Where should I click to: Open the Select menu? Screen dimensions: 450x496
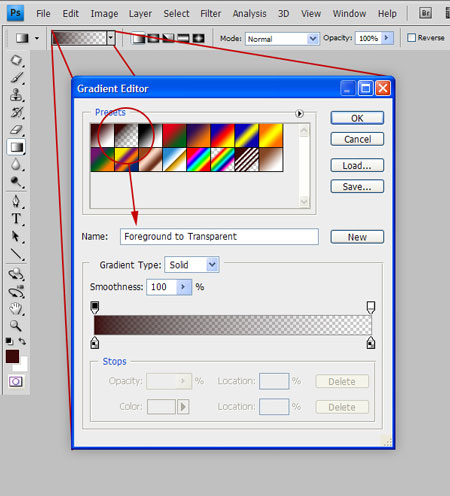pyautogui.click(x=176, y=14)
